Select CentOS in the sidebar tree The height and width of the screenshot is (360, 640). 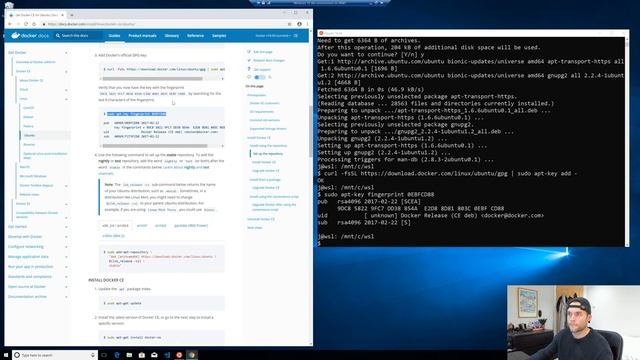[x=29, y=108]
